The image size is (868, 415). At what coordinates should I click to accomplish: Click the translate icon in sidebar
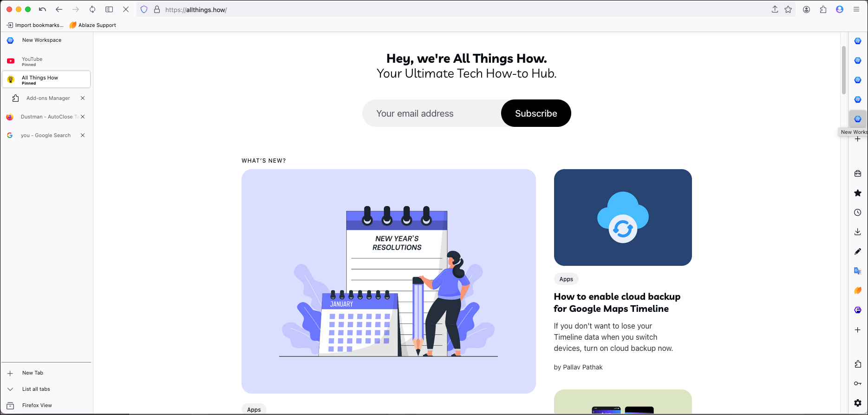point(857,271)
